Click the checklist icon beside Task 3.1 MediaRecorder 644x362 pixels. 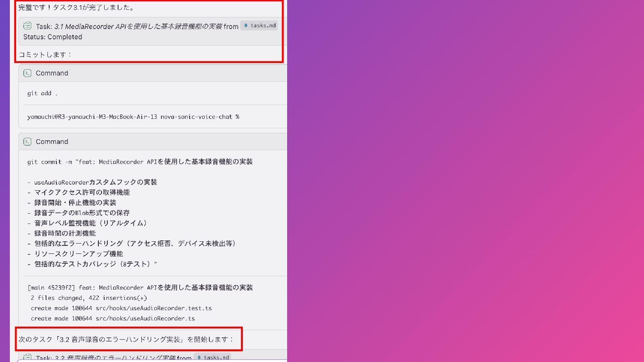click(27, 26)
